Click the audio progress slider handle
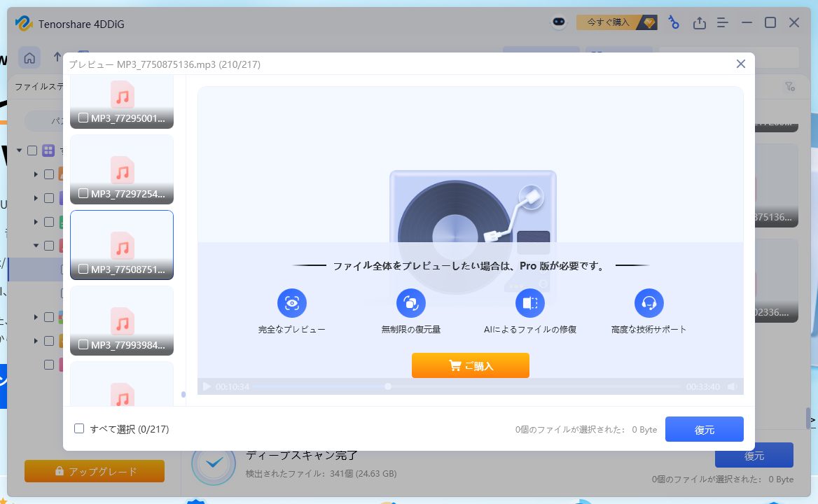 point(388,386)
